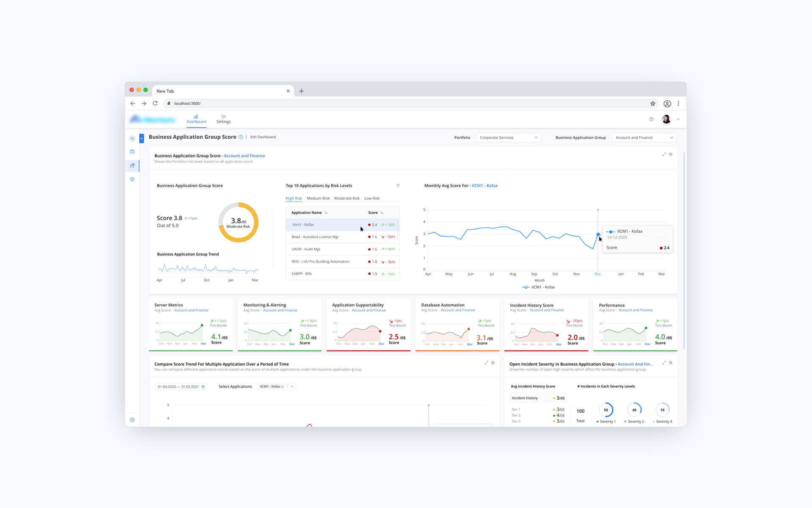Expand the Select Applications dropdown arrow
Screen dimensions: 812x508
[292, 387]
